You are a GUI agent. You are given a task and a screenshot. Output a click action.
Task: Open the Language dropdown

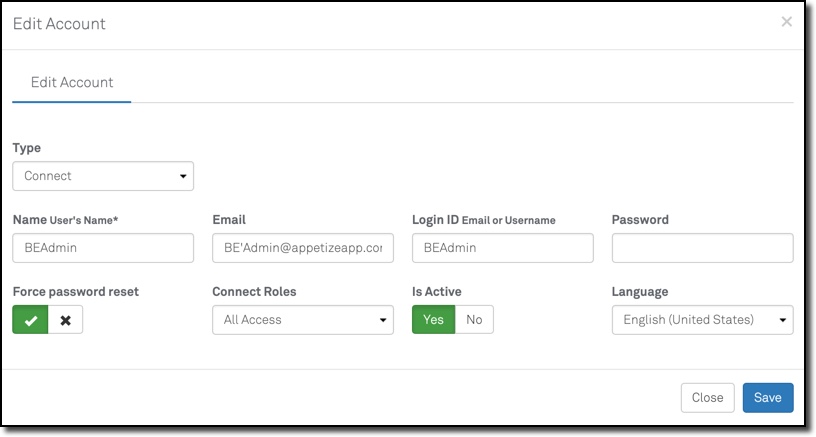tap(701, 320)
